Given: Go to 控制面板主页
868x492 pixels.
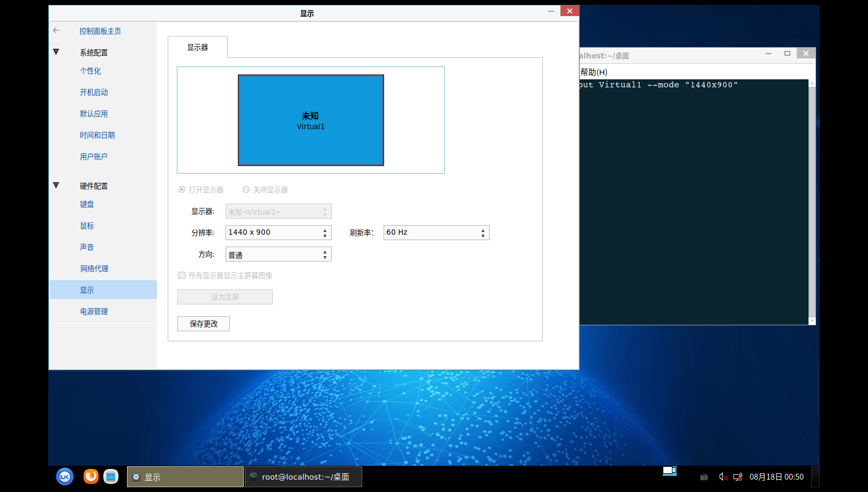Looking at the screenshot, I should (100, 31).
